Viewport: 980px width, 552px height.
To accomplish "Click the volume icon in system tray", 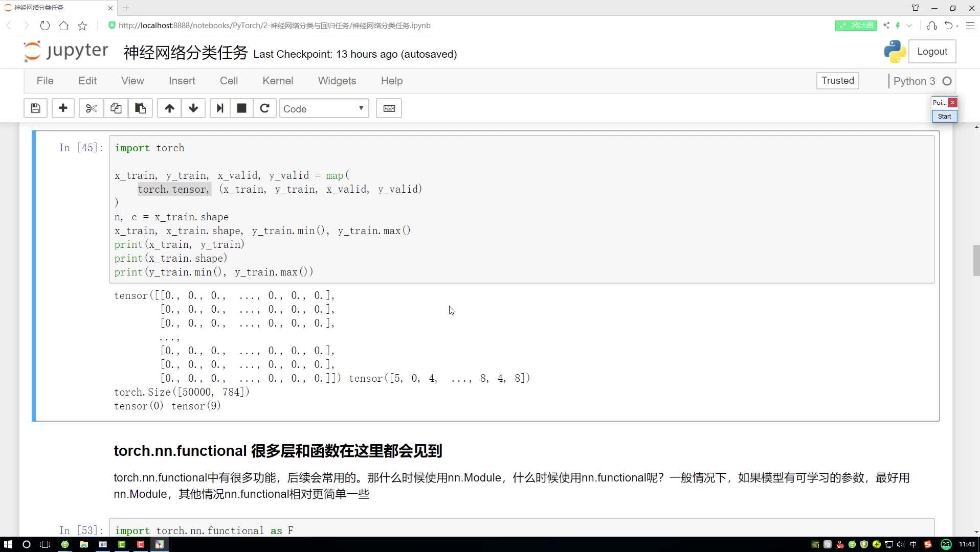I will (901, 544).
